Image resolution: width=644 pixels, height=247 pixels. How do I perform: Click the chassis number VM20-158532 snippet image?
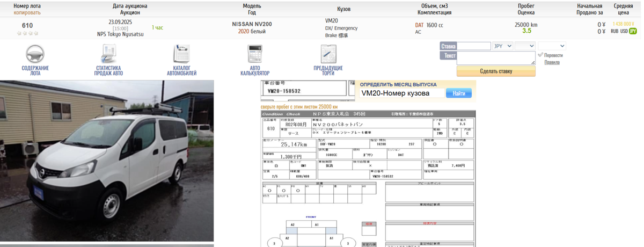[308, 90]
